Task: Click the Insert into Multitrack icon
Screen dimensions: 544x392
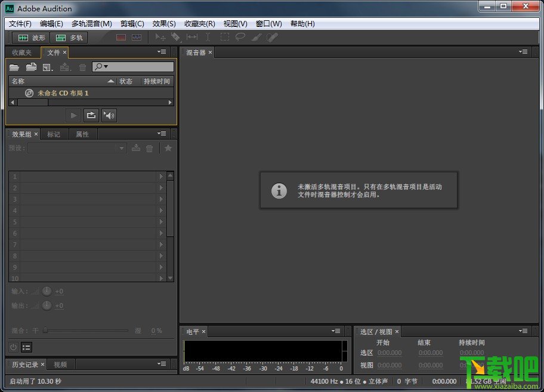Action: (x=65, y=67)
